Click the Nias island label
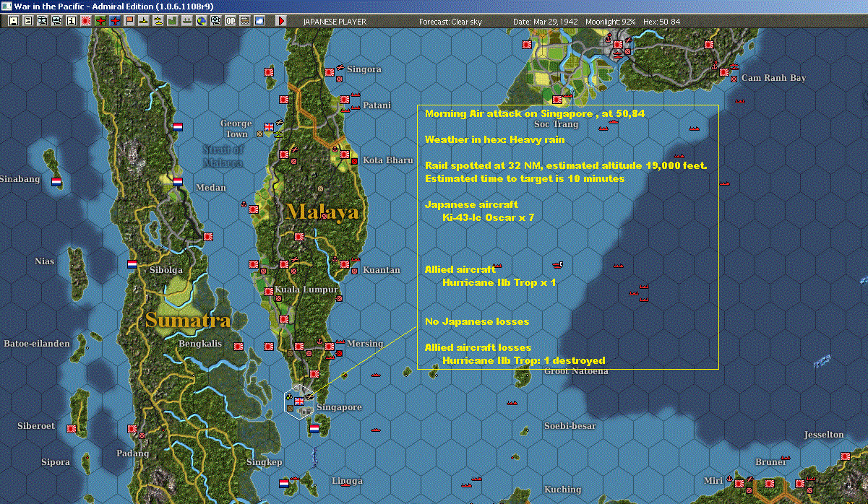868x504 pixels. pos(44,261)
